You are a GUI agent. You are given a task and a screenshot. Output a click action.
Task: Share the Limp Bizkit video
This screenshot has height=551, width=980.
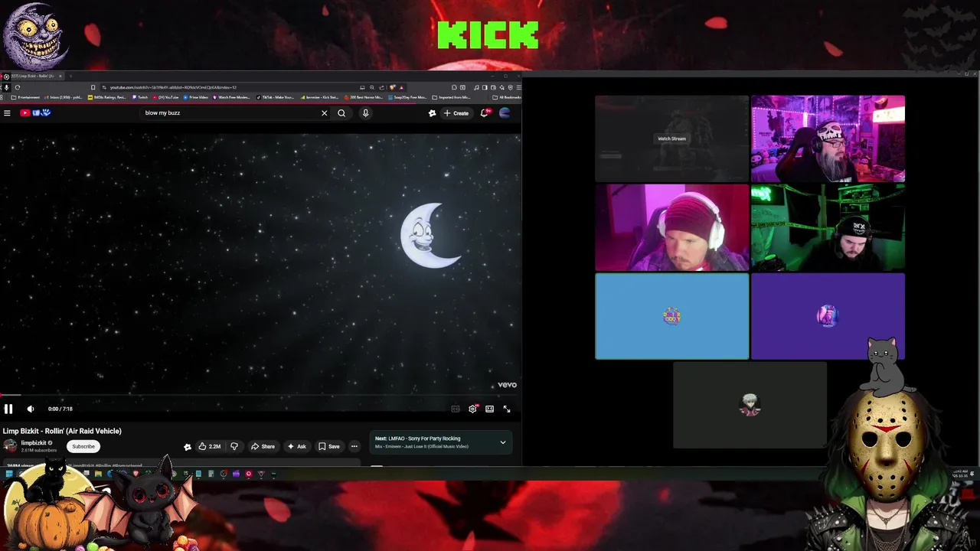(263, 446)
